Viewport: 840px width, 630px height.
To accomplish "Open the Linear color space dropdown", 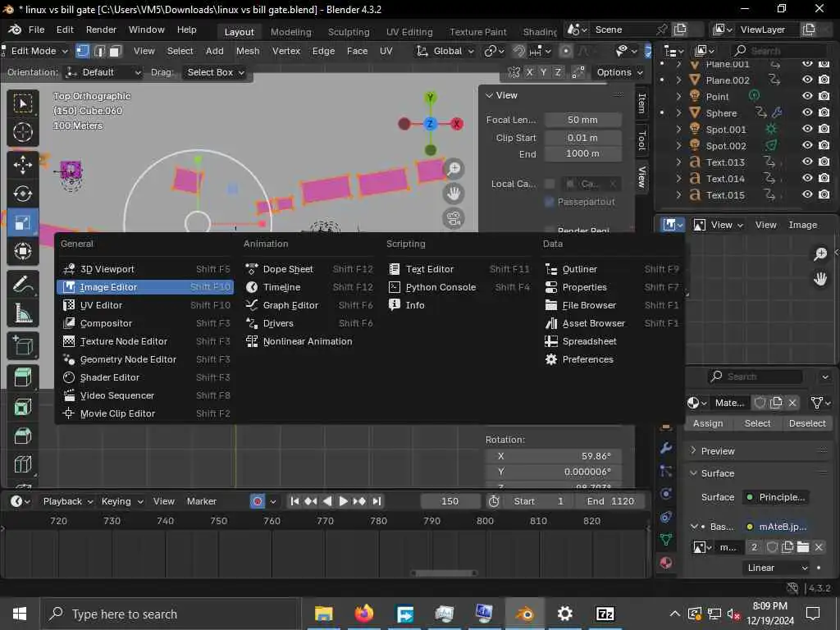I will point(778,568).
